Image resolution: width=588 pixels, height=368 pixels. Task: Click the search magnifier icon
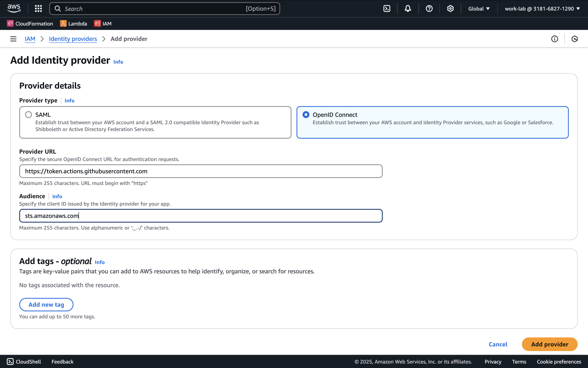[58, 9]
